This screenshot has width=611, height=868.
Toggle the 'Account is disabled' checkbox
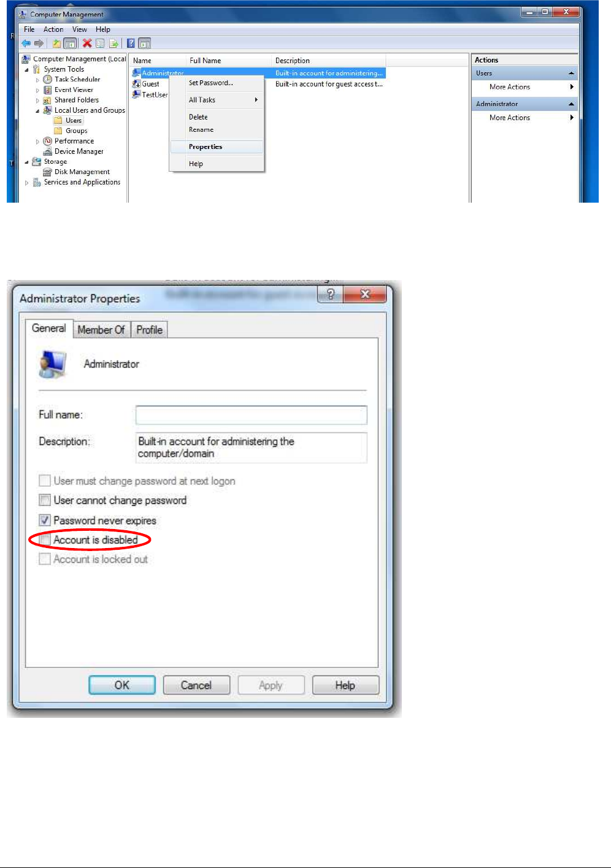tap(45, 540)
